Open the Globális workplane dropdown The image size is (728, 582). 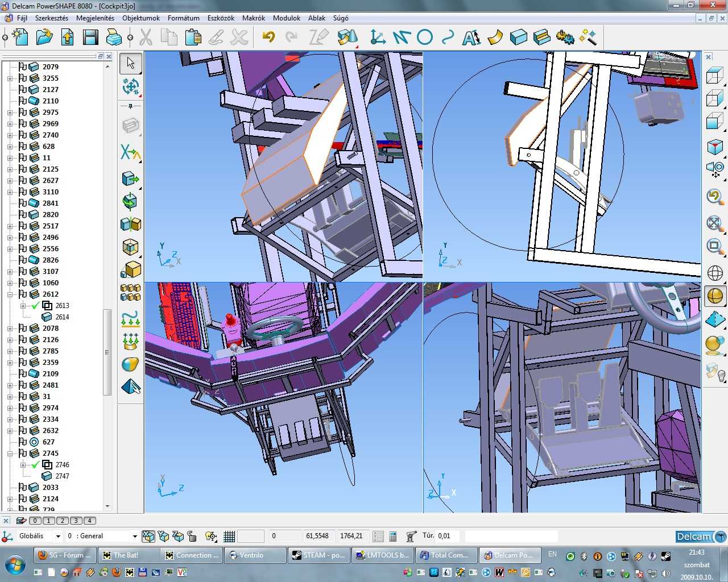(x=57, y=536)
